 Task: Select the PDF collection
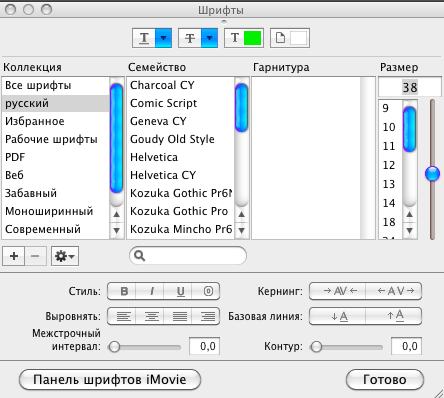[x=56, y=157]
